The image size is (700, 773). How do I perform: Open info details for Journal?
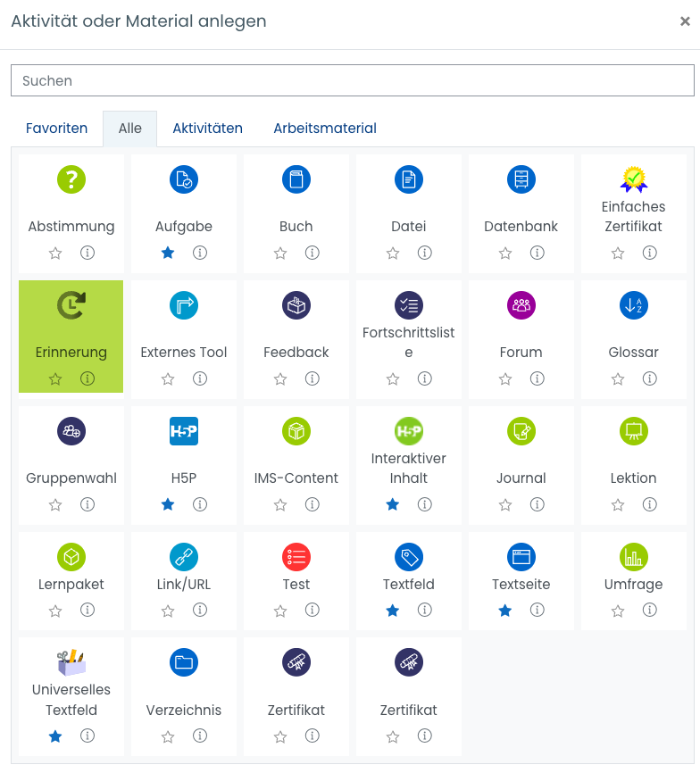point(537,504)
